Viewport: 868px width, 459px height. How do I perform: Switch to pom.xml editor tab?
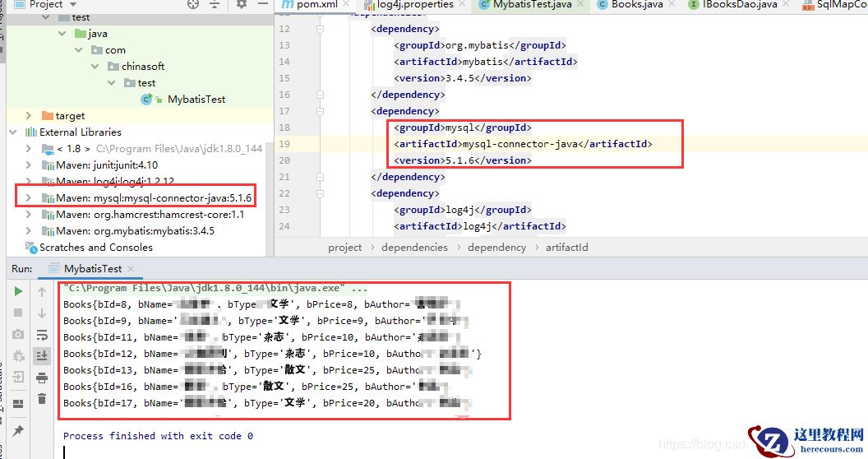click(x=316, y=4)
